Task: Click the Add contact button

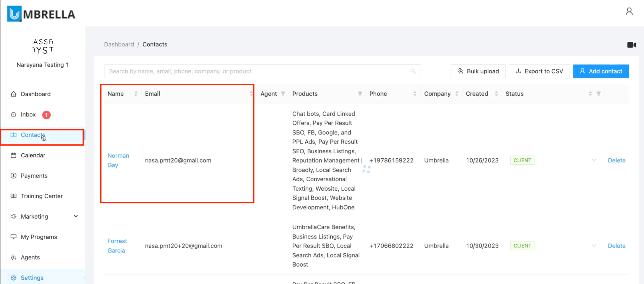Action: (601, 71)
